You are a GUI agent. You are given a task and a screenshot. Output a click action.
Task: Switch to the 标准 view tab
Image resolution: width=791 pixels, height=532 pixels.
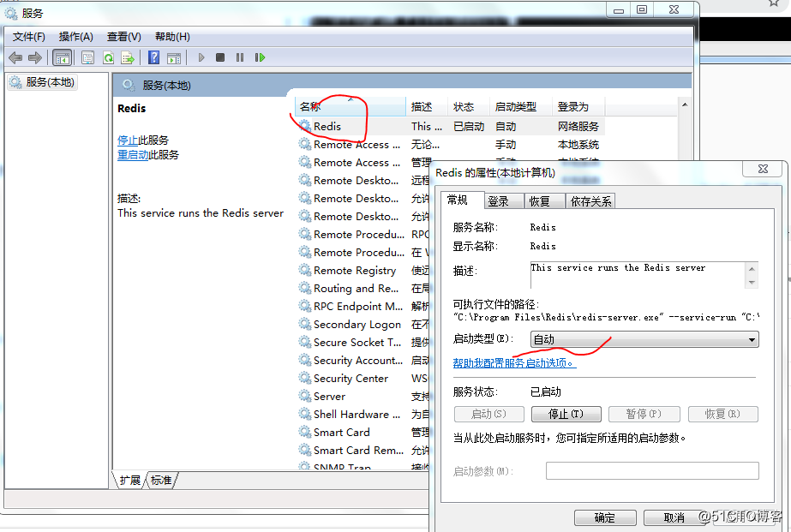coord(161,480)
